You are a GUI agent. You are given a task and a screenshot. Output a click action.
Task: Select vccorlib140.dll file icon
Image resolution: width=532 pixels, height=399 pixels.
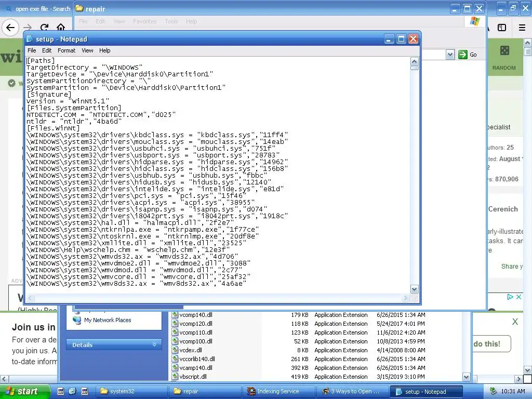pyautogui.click(x=175, y=359)
